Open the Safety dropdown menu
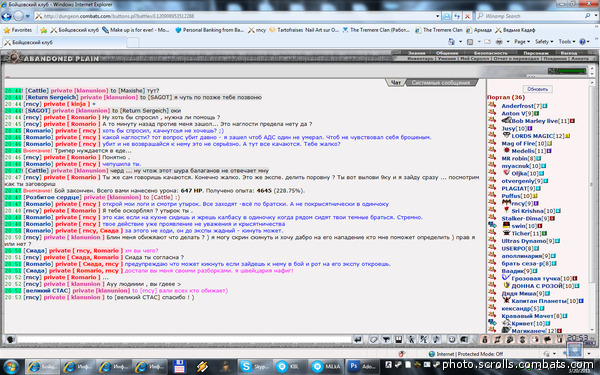Image resolution: width=600 pixels, height=375 pixels. coord(544,42)
